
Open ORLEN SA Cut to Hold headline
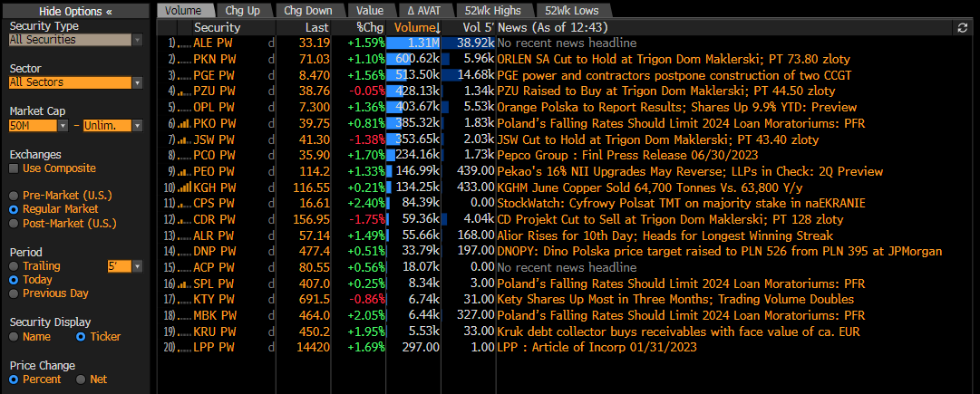(x=674, y=59)
